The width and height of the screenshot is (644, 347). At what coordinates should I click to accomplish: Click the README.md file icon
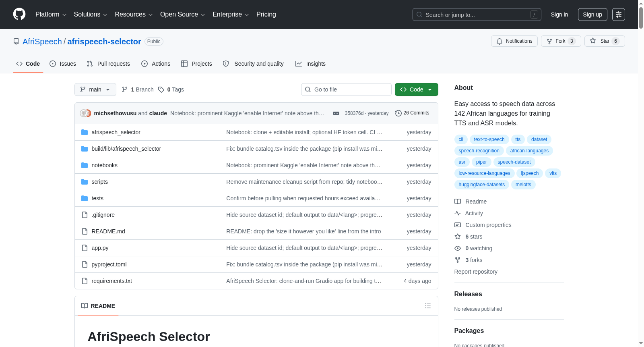(x=85, y=231)
